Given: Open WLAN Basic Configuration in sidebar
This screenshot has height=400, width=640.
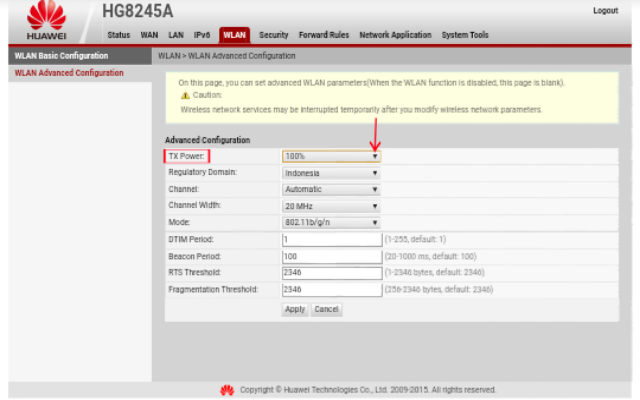Looking at the screenshot, I should click(x=80, y=56).
